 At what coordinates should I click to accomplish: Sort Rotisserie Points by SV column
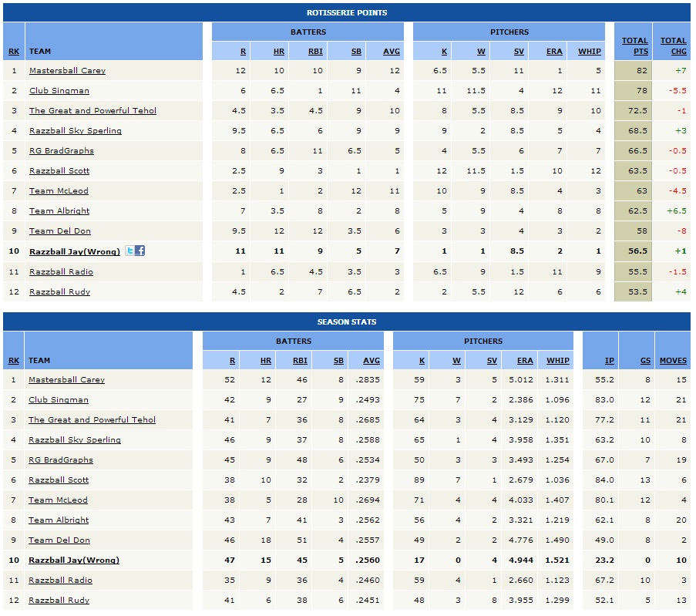519,52
